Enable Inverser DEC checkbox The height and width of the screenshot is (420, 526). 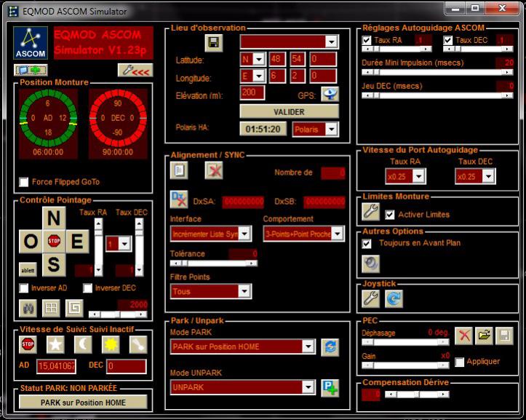pyautogui.click(x=87, y=288)
